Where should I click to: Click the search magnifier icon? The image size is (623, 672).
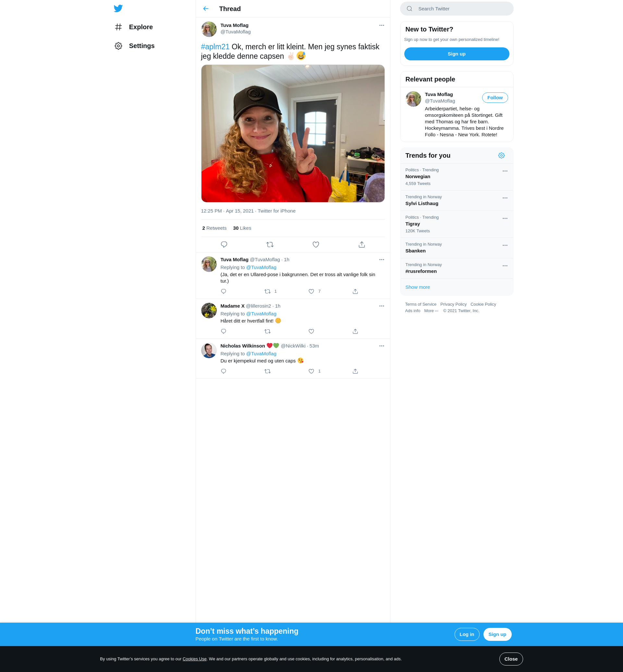[409, 9]
